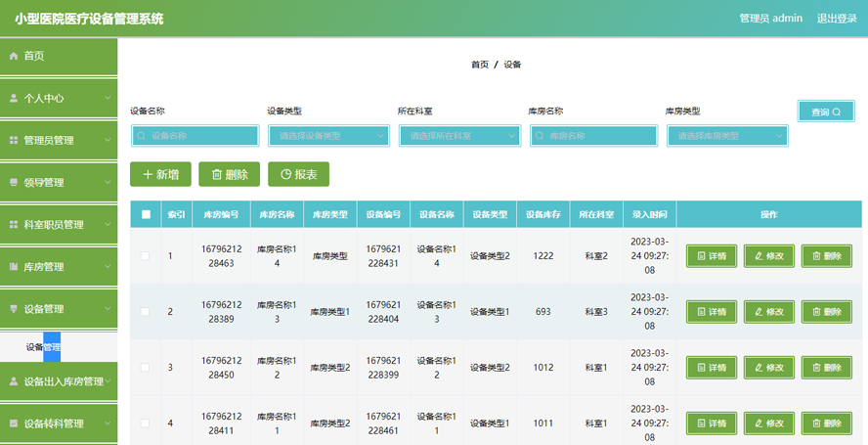The width and height of the screenshot is (868, 445).
Task: Open the 设备类型 dropdown filter
Action: pyautogui.click(x=328, y=136)
